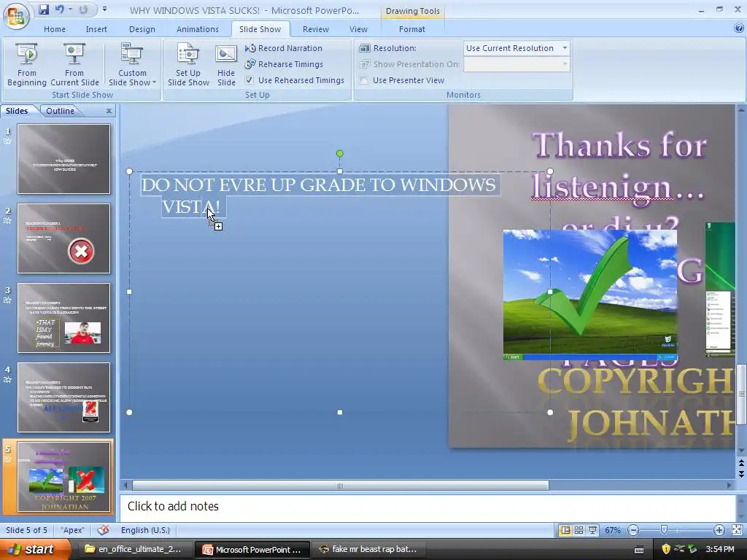Viewport: 747px width, 560px height.
Task: Select slide 1 thumbnail
Action: 64,158
